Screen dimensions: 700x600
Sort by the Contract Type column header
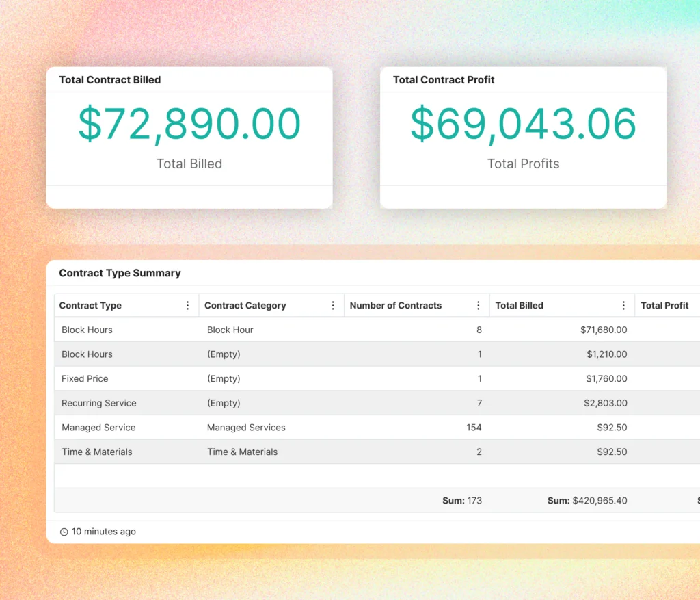tap(90, 305)
